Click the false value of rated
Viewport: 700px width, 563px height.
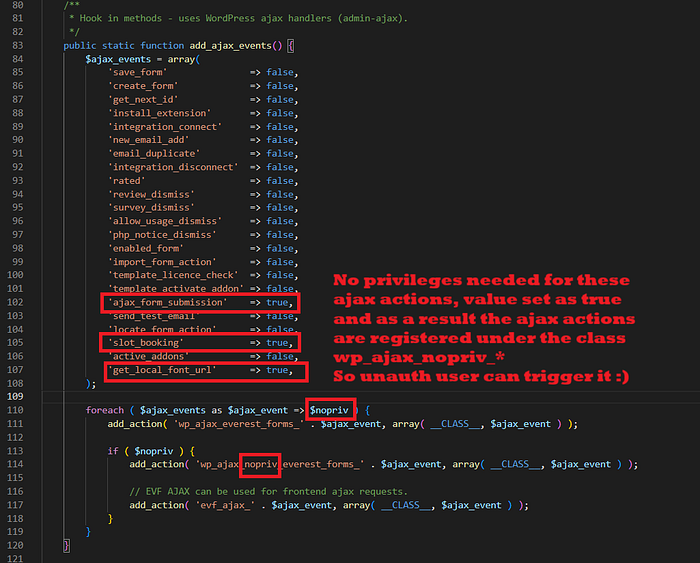pyautogui.click(x=280, y=181)
